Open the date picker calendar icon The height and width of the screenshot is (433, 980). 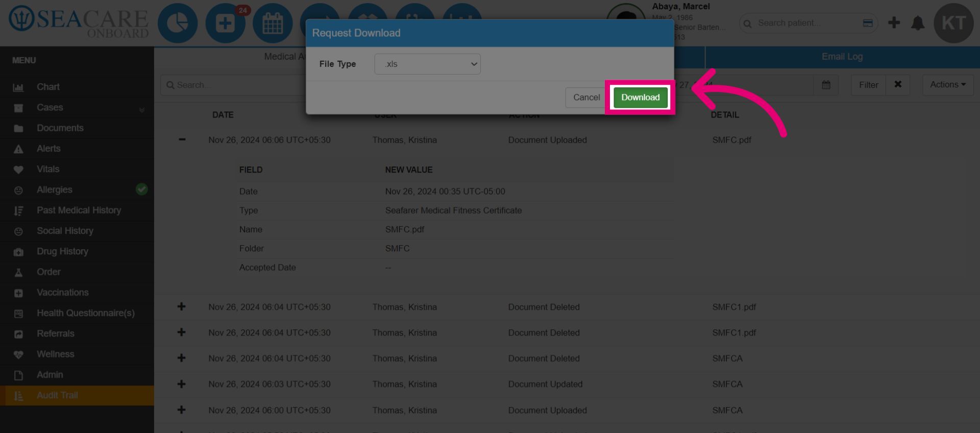point(826,85)
